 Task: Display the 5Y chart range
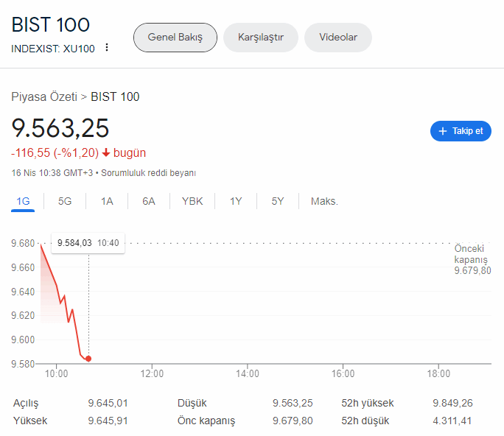(278, 201)
